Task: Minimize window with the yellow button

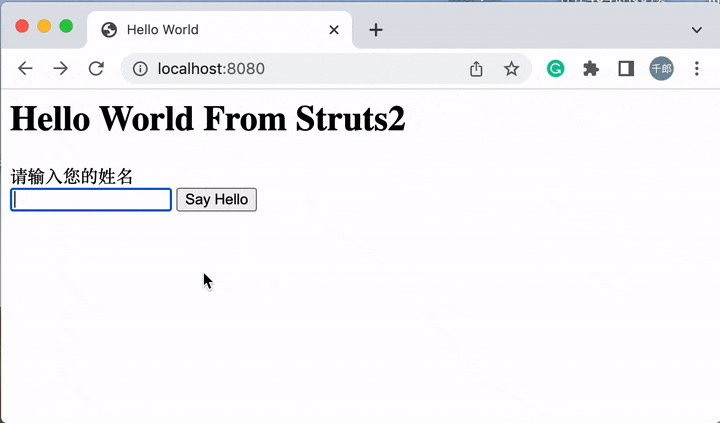Action: [44, 26]
